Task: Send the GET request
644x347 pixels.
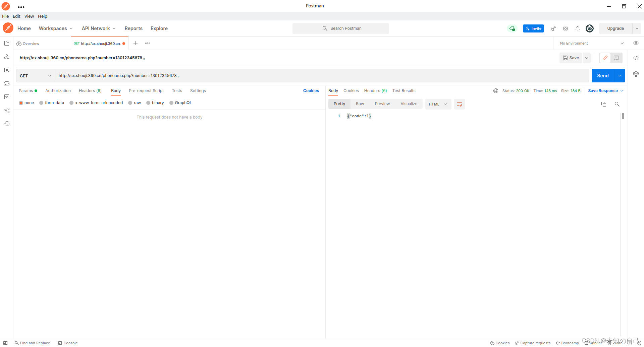Action: tap(603, 76)
